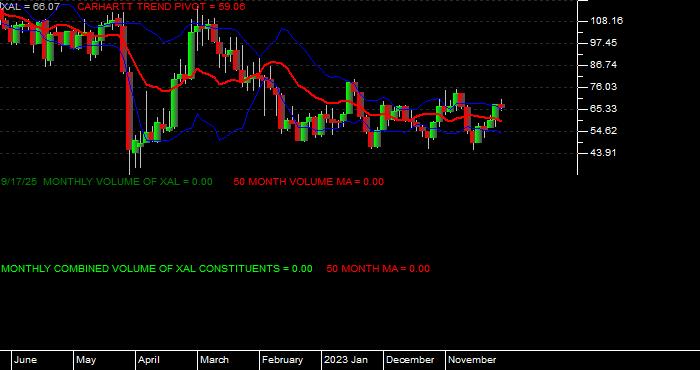Click the 65.33 price axis value
Screen dimensions: 700x370
(604, 109)
